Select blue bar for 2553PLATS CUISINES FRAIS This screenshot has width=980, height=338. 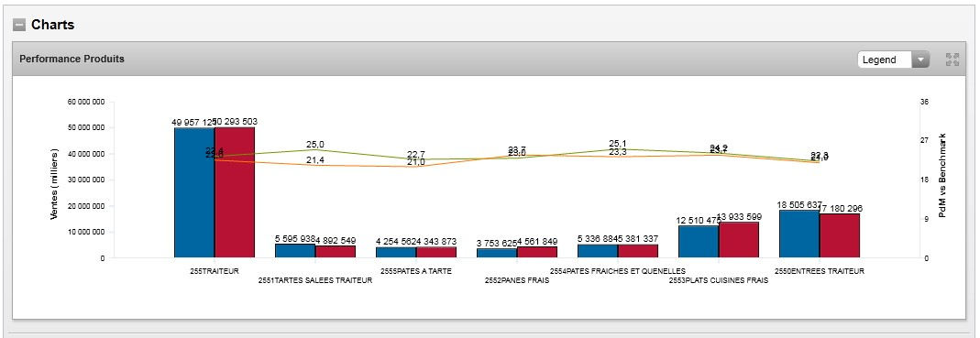pos(699,241)
